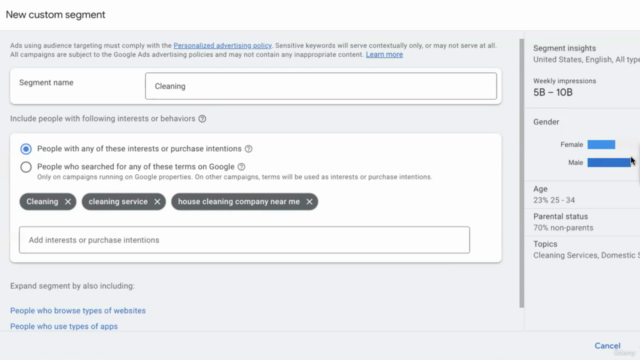
Task: Click the Expand segment by also including text
Action: click(72, 286)
